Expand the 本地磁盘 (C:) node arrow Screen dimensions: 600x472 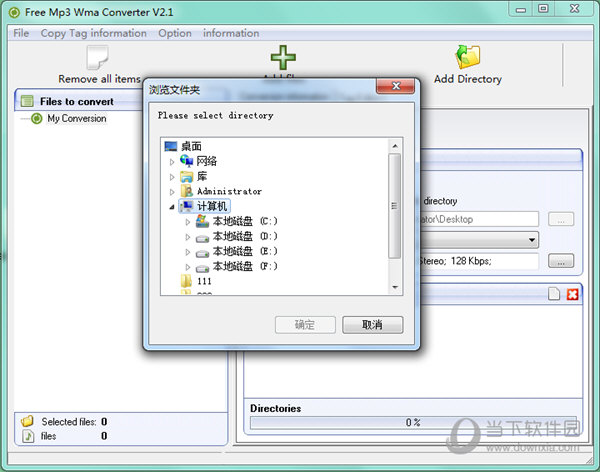tap(188, 222)
